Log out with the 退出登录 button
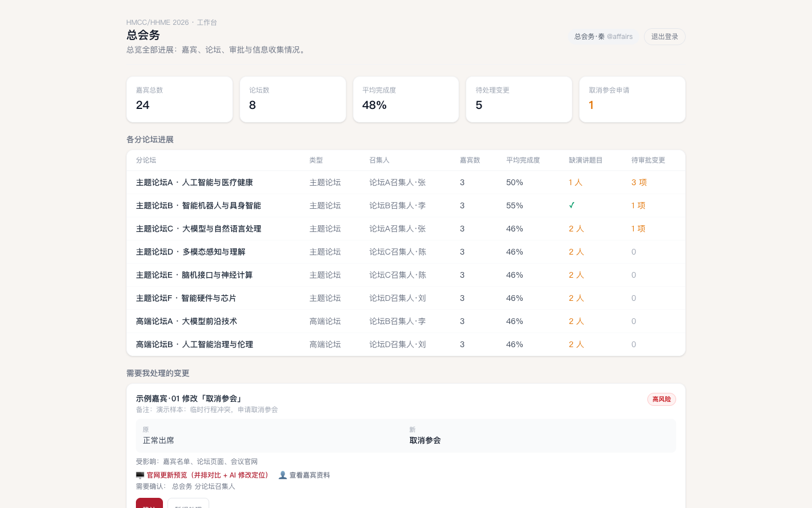 [x=665, y=37]
